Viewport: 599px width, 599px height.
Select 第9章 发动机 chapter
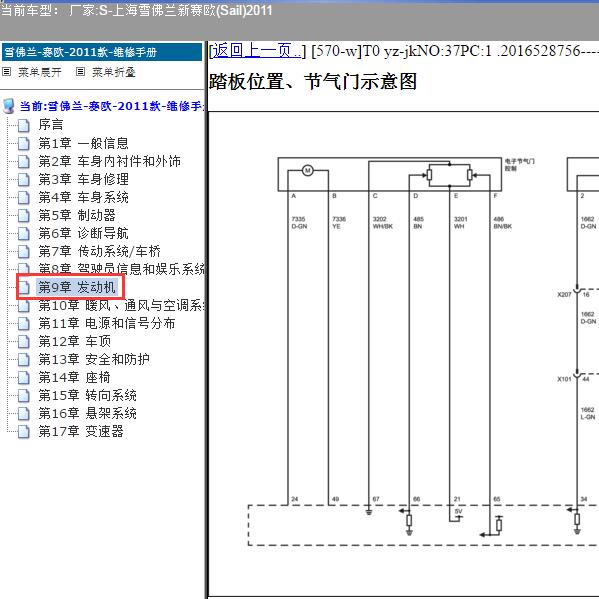click(x=77, y=287)
